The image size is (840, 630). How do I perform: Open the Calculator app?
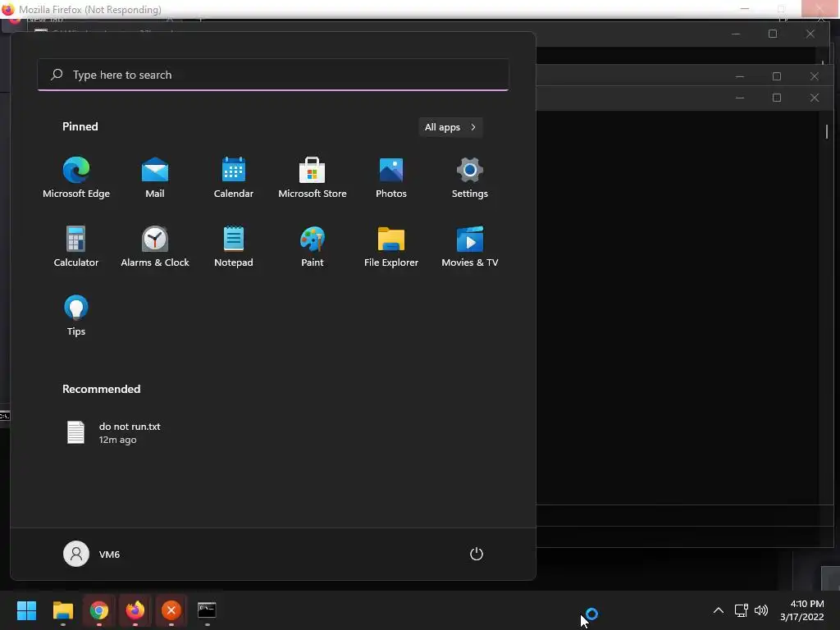tap(76, 246)
